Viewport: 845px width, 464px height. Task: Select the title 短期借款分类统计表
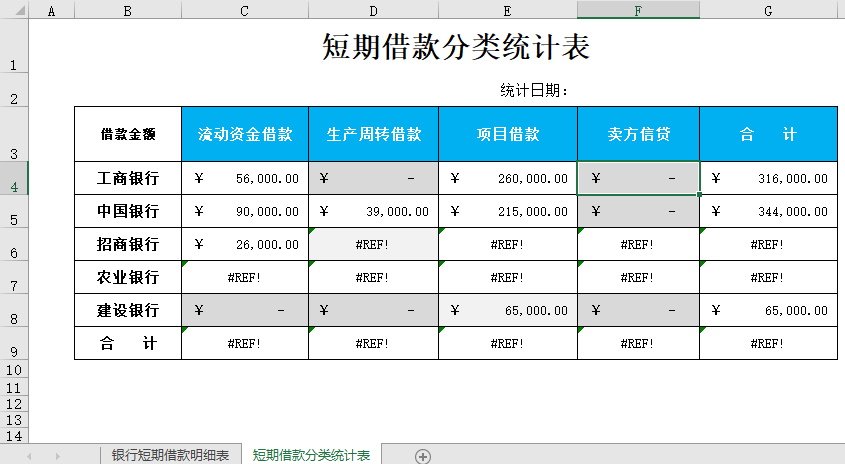456,48
